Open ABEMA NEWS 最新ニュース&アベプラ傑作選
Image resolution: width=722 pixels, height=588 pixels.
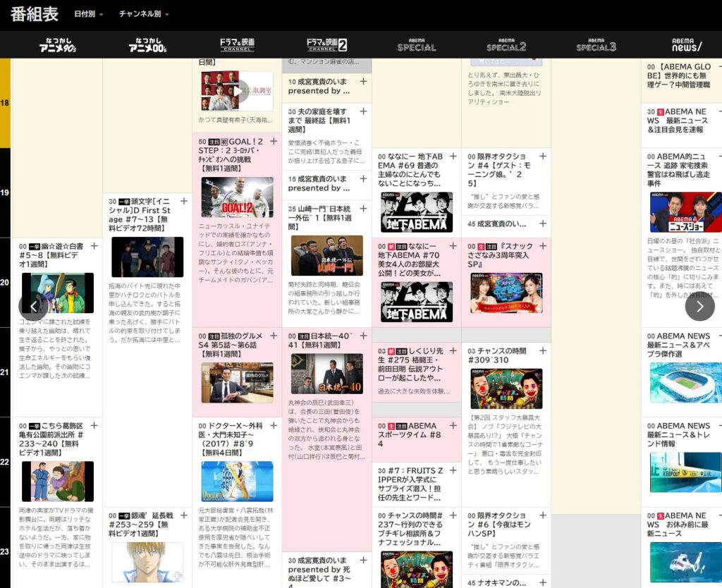[x=682, y=373]
